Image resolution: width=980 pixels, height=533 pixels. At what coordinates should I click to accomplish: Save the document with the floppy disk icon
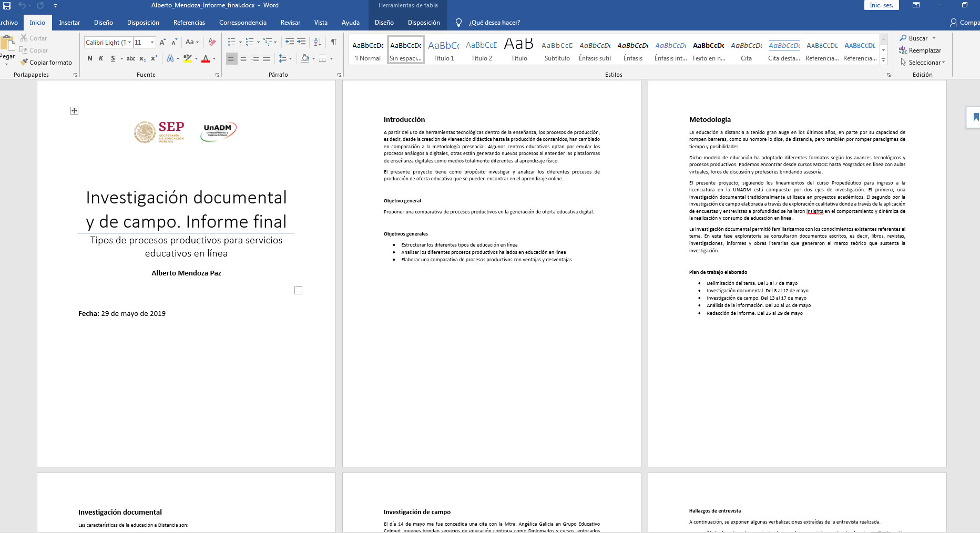click(x=7, y=5)
